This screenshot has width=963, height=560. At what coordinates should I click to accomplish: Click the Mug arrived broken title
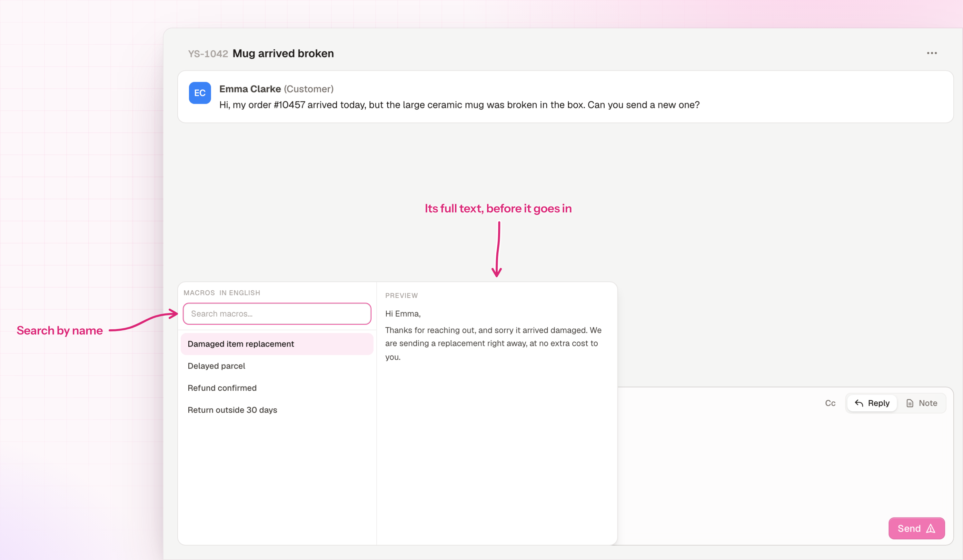[x=283, y=53]
